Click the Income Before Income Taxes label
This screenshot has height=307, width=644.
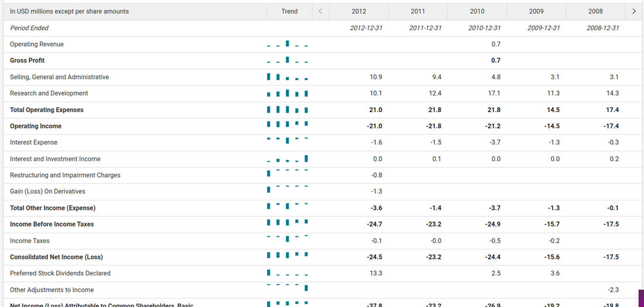52,224
